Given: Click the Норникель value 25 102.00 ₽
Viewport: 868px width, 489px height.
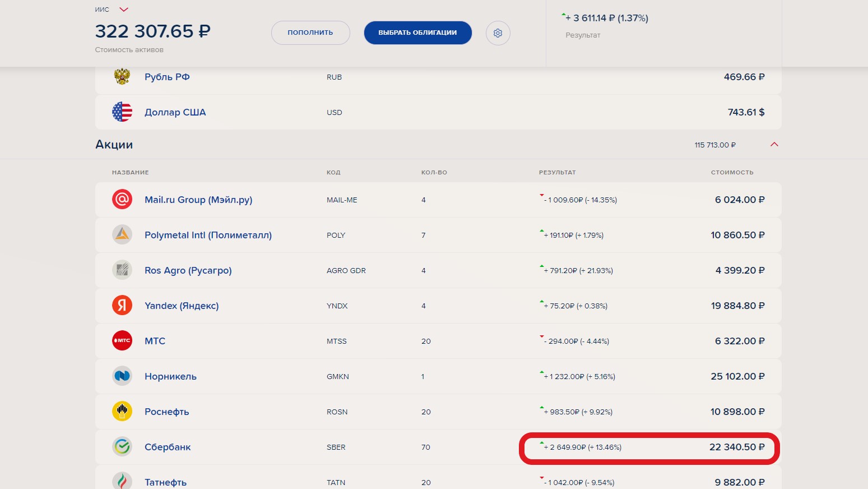Looking at the screenshot, I should [738, 376].
